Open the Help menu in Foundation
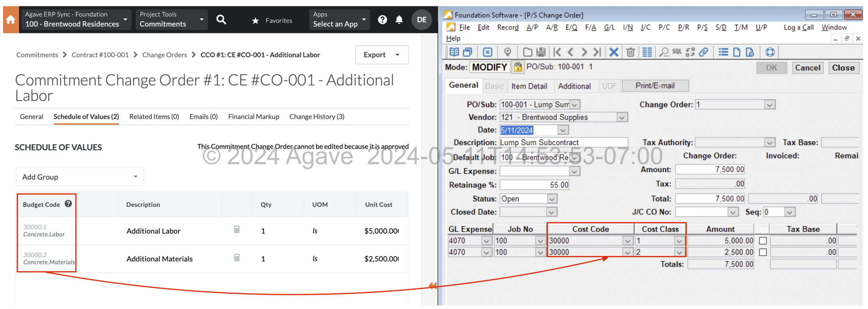The width and height of the screenshot is (868, 309). point(453,38)
